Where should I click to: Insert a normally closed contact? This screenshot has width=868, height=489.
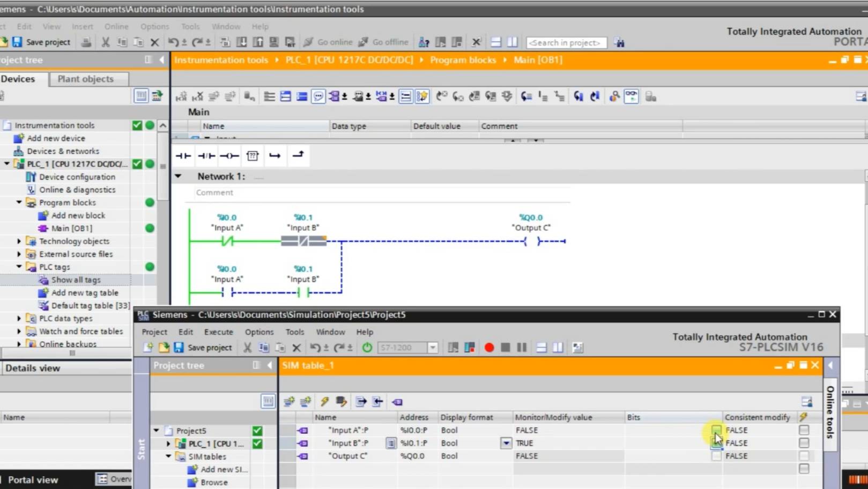point(206,155)
